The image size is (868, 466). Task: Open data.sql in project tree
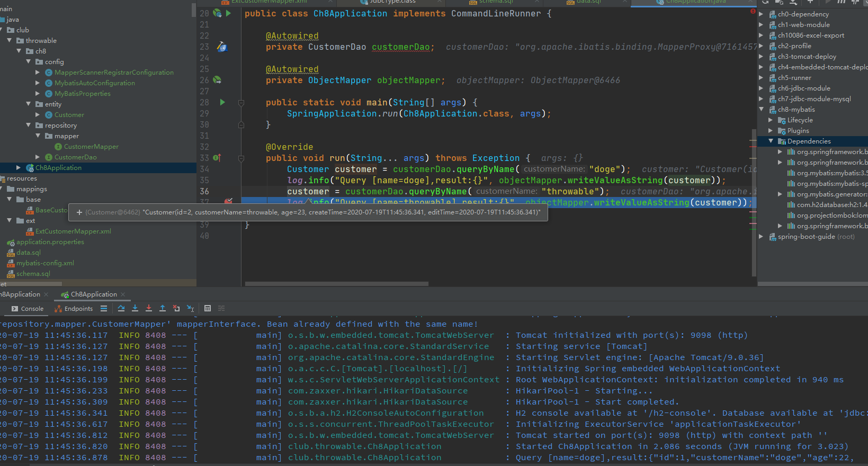coord(29,253)
